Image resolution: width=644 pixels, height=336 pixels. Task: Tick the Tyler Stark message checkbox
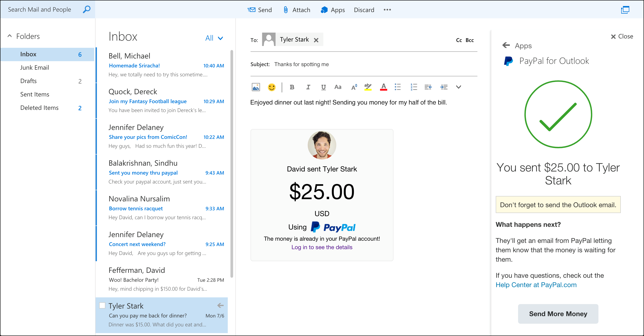pos(102,305)
